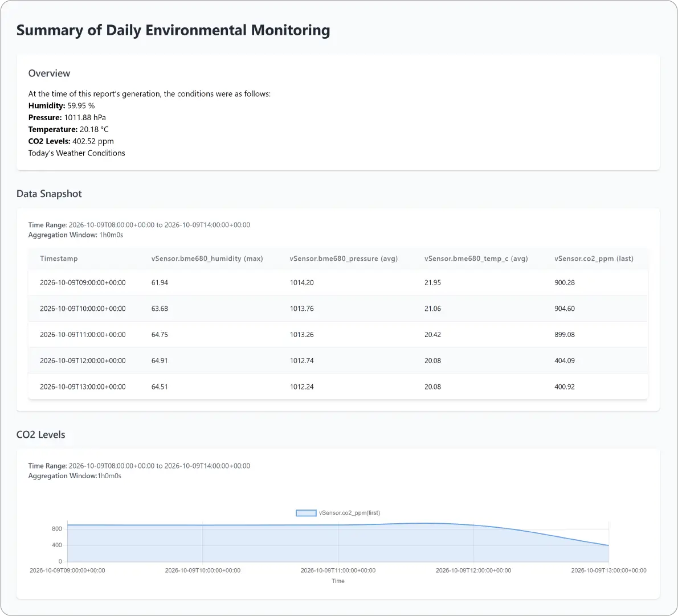Select the page title Summary of Daily Environmental Monitoring
Viewport: 678px width, 616px height.
tap(173, 30)
